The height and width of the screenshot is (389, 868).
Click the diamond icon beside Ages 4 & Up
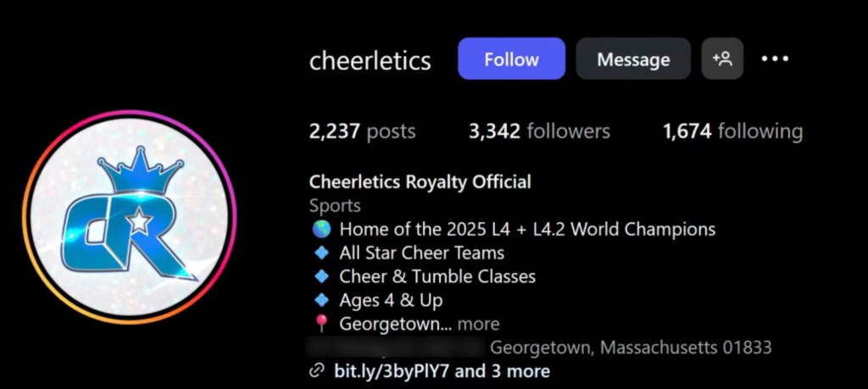coord(320,300)
